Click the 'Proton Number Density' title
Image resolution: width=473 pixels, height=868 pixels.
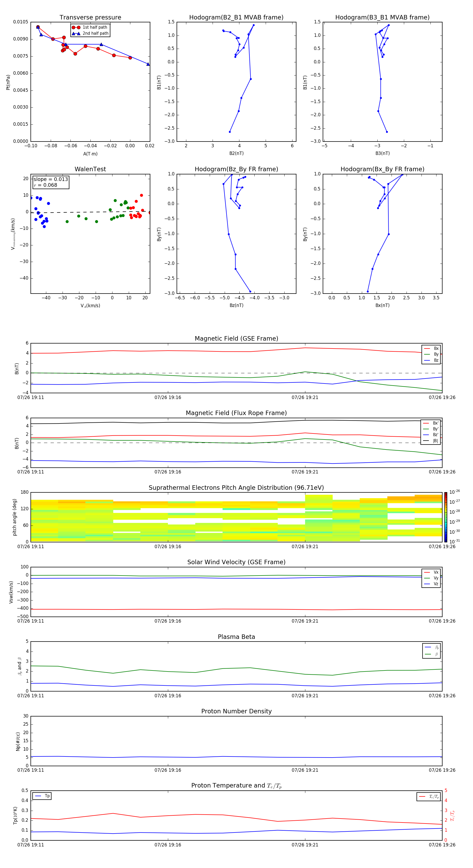point(236,711)
